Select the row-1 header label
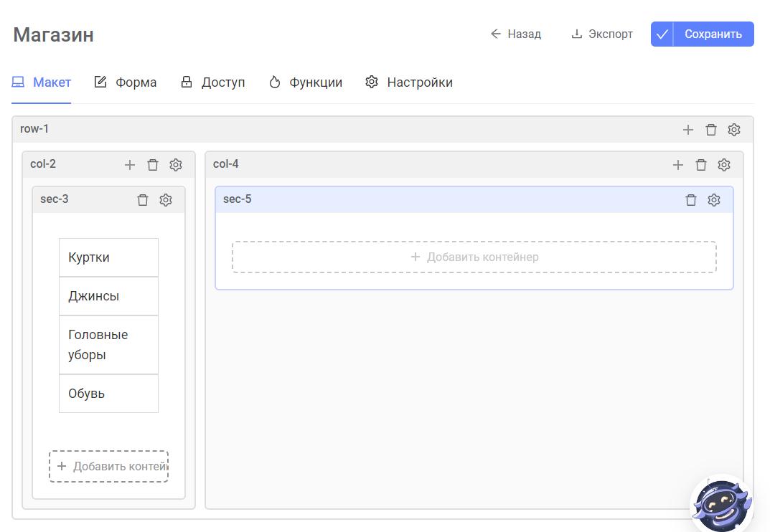 point(34,129)
